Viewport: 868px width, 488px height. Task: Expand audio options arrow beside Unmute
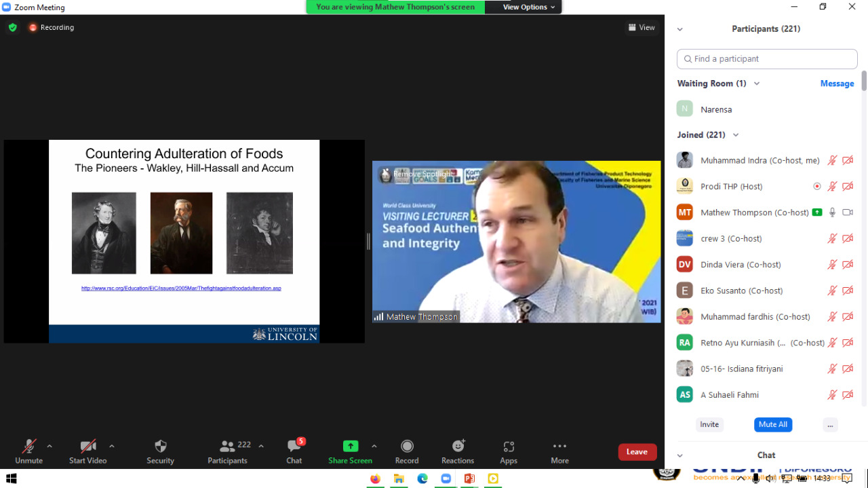50,446
